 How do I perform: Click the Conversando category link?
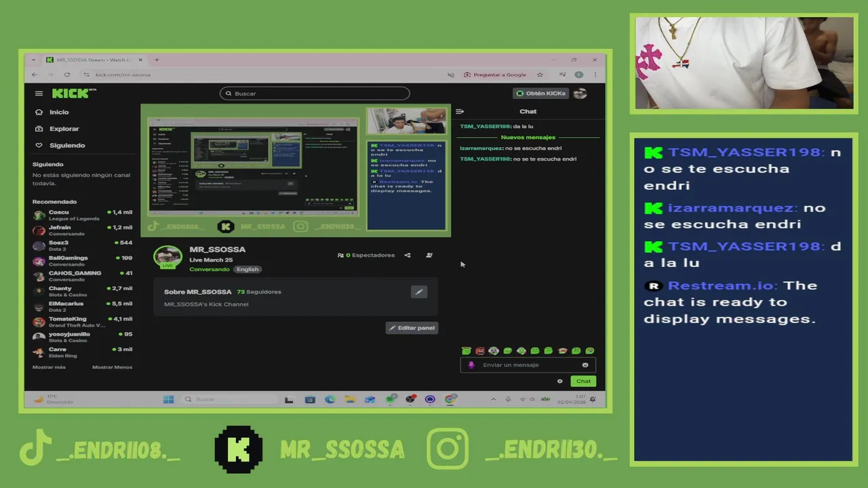[210, 270]
